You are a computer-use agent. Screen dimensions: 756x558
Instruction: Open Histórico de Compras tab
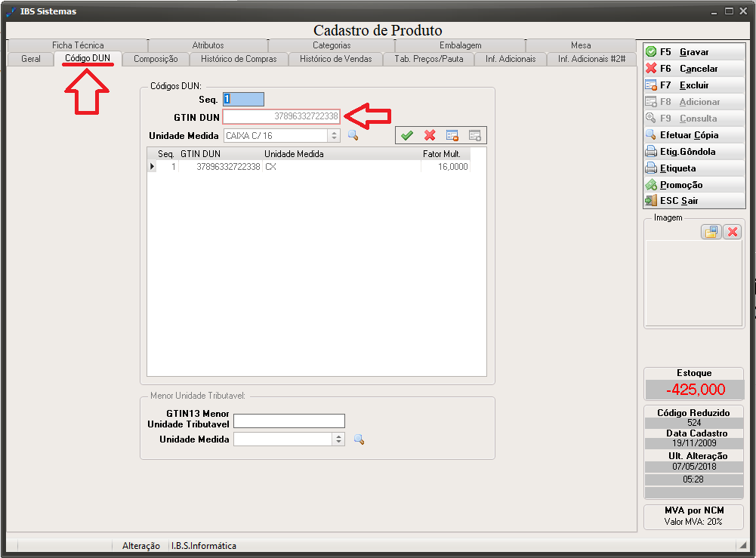tap(239, 59)
